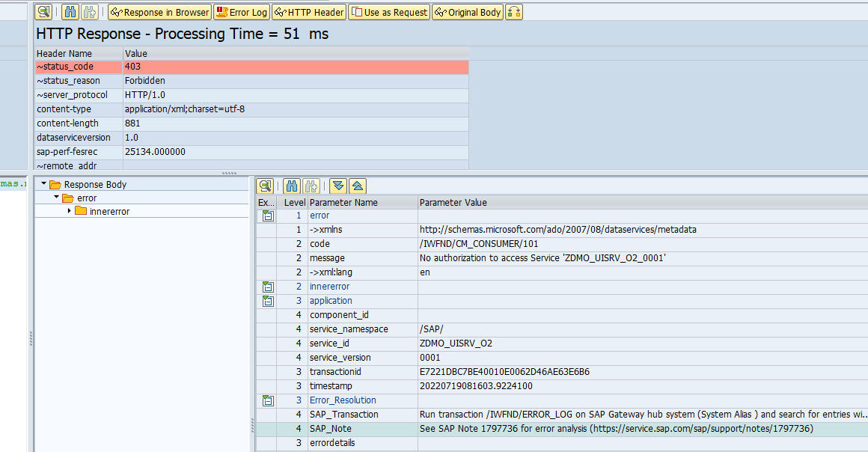The width and height of the screenshot is (868, 452).
Task: Toggle the expand icon in the Error_Resolution row
Action: (267, 400)
